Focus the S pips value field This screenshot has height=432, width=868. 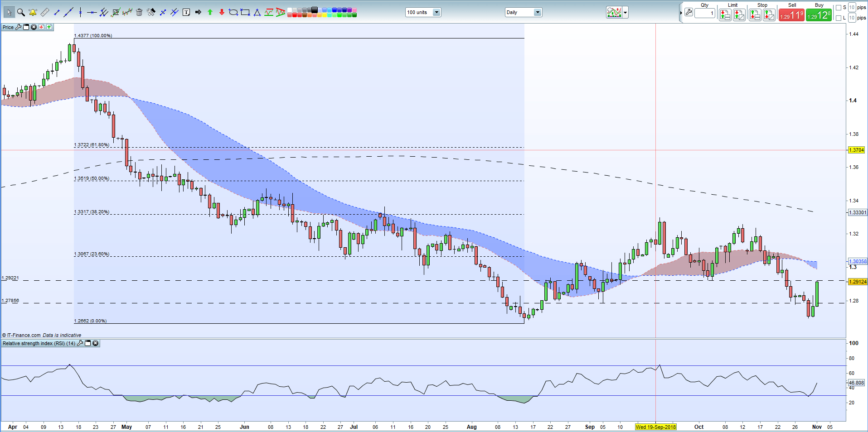tap(852, 7)
